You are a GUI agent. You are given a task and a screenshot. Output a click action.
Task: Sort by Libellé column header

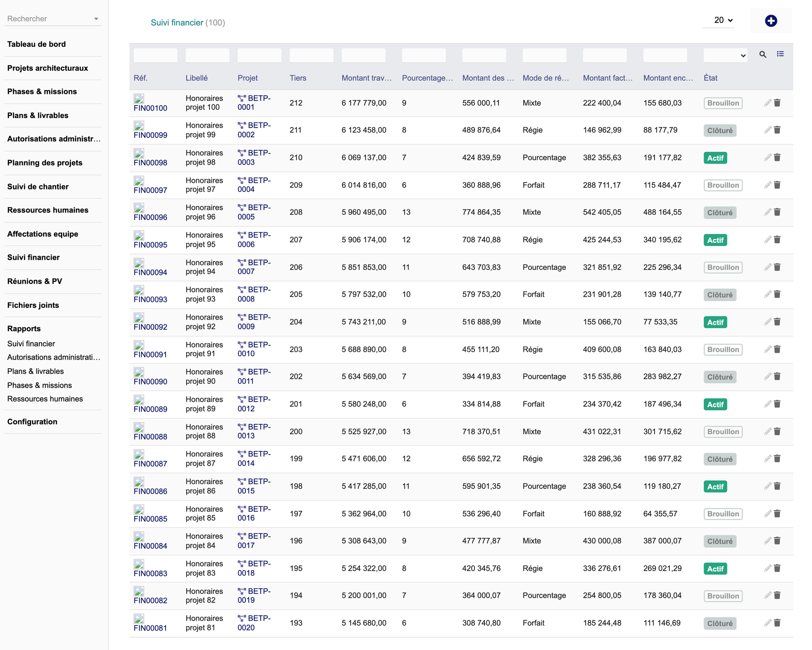tap(197, 78)
